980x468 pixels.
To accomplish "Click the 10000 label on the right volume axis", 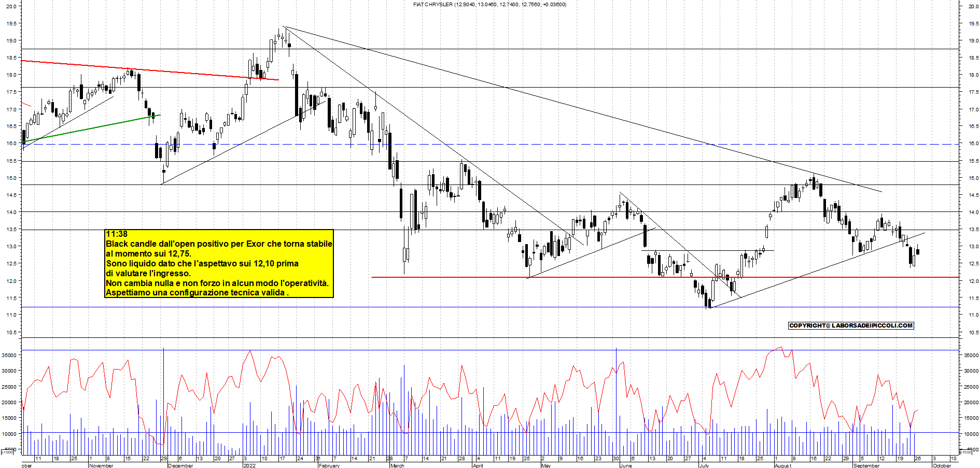I will [971, 434].
